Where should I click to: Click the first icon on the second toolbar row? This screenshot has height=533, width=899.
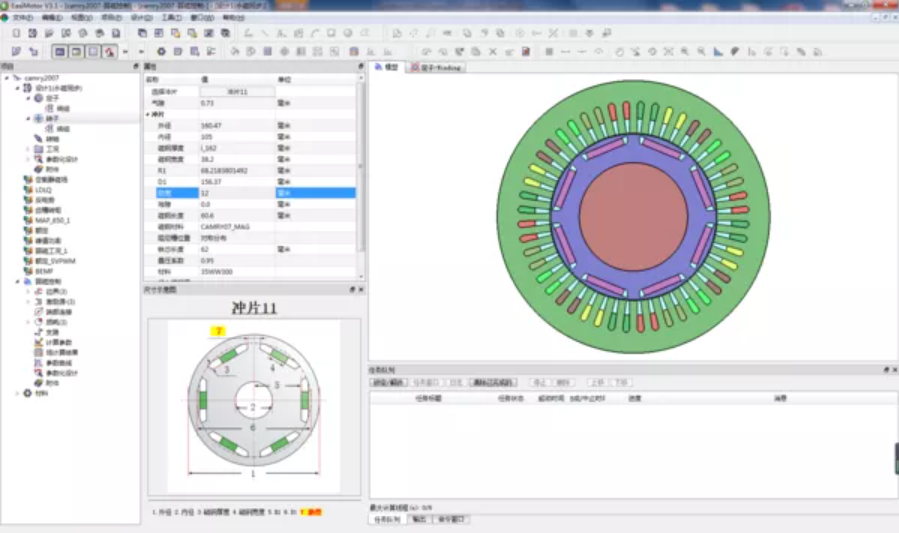pos(16,52)
